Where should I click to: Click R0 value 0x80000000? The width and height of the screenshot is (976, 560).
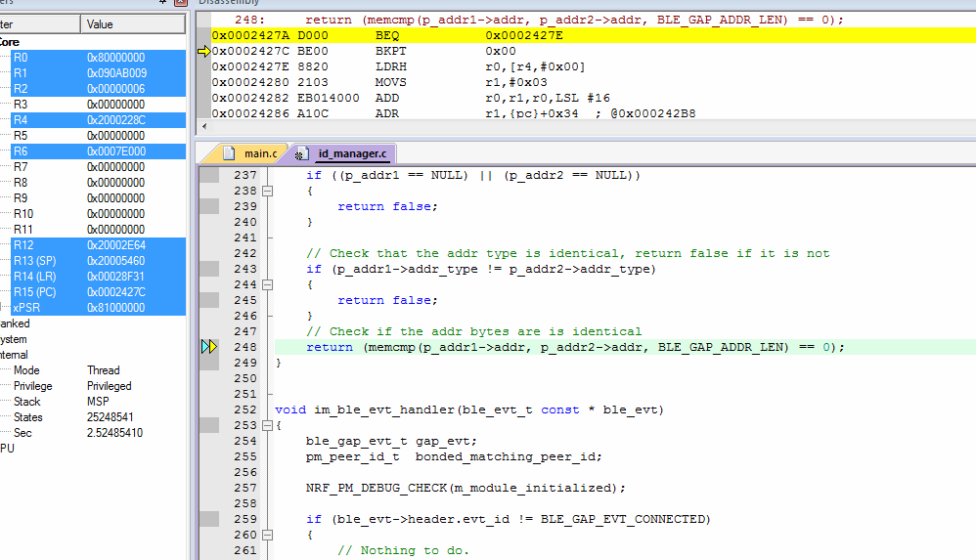click(x=115, y=58)
